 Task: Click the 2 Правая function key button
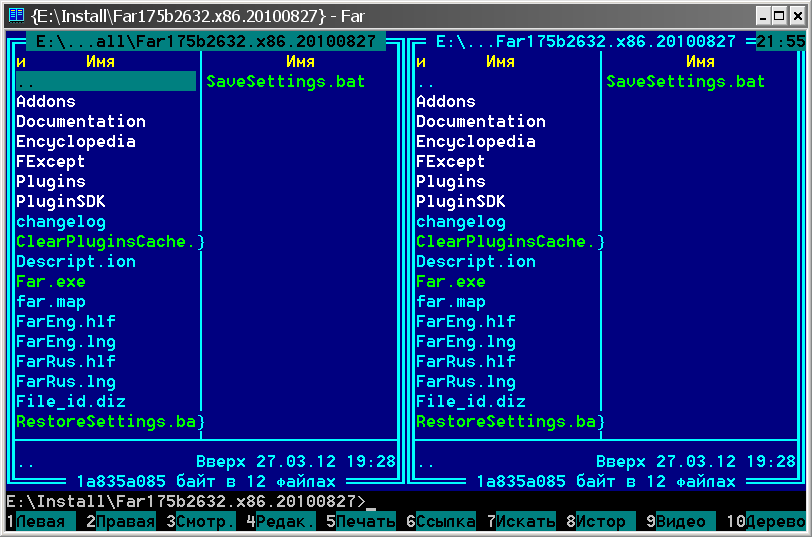tap(121, 521)
